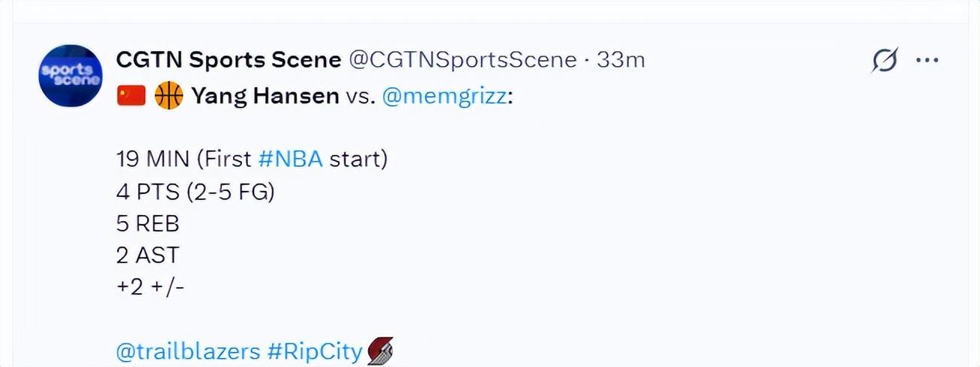Open the three-dot More options menu
Screen dimensions: 980x367
click(x=927, y=60)
